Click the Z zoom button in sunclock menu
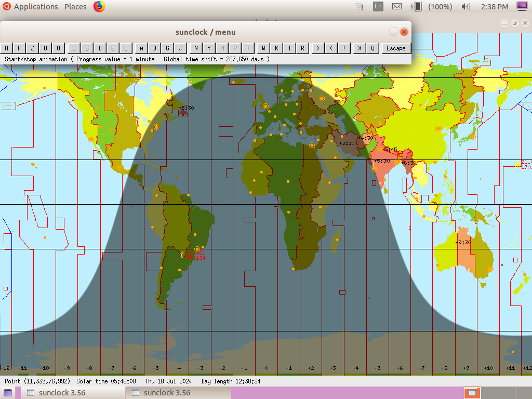This screenshot has width=532, height=399. 32,48
